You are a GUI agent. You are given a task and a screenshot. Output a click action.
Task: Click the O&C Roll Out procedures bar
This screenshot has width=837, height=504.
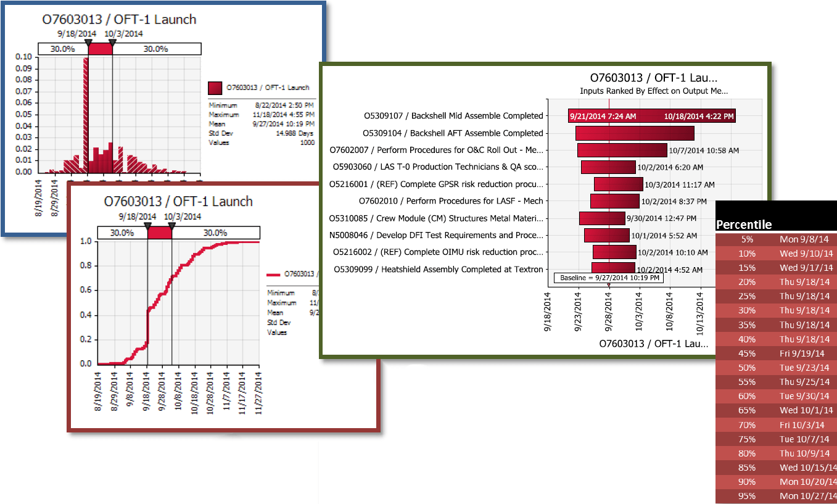tap(622, 150)
